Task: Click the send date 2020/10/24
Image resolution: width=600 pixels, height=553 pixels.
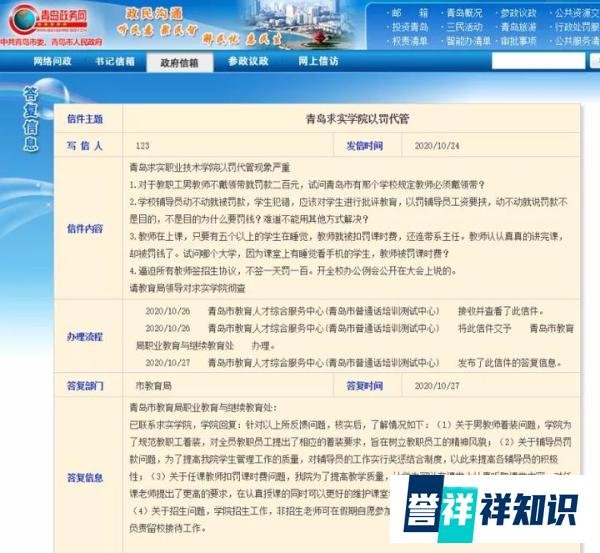Action: (x=437, y=146)
